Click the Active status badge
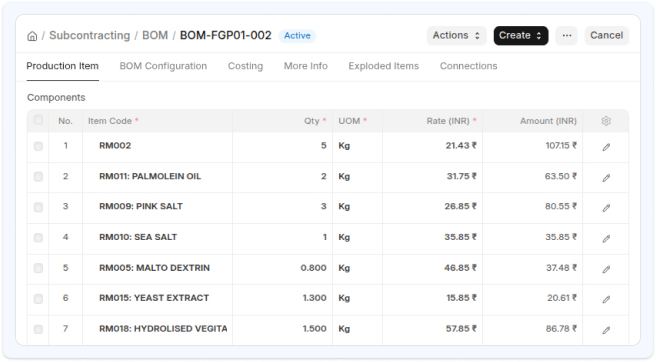656x362 pixels. point(297,36)
